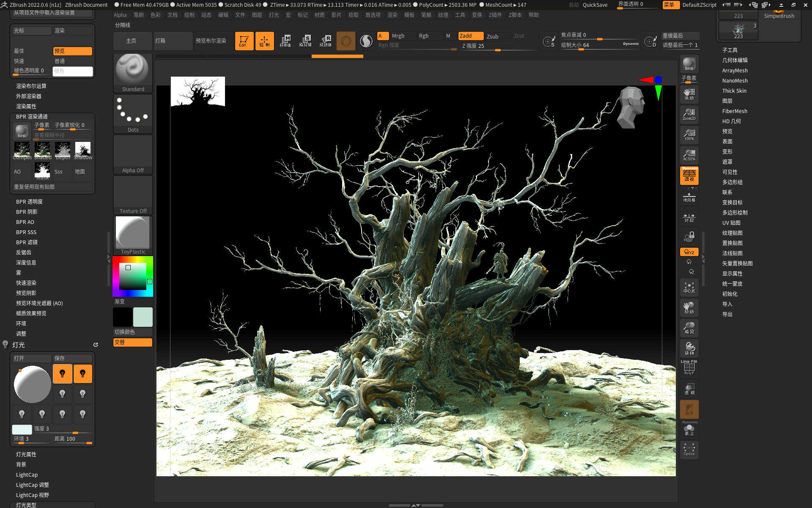The image size is (812, 508).
Task: Open the Alpha menu
Action: point(120,15)
